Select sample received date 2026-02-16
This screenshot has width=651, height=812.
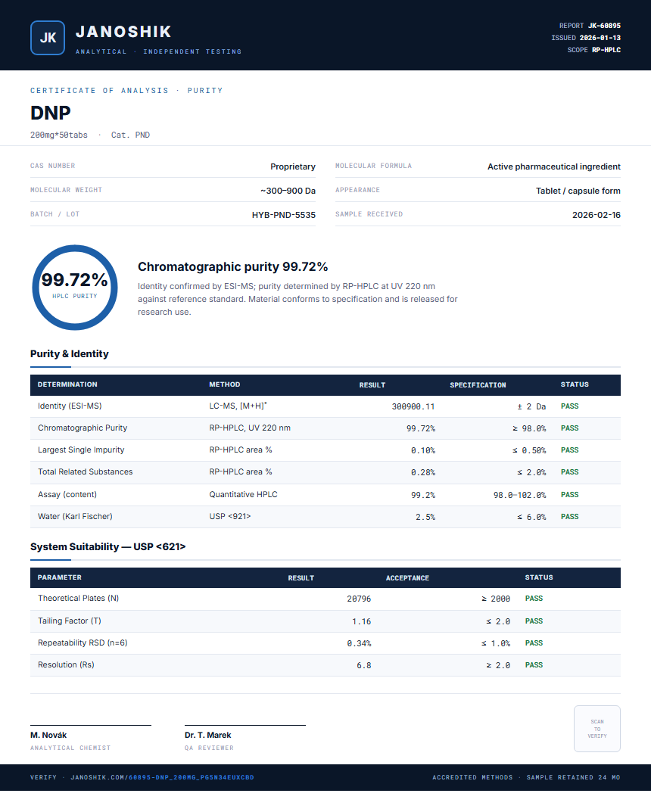click(596, 215)
